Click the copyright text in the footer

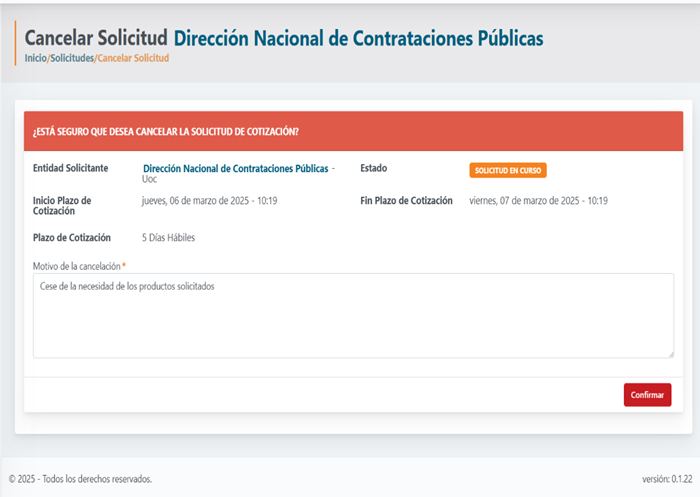[x=80, y=479]
